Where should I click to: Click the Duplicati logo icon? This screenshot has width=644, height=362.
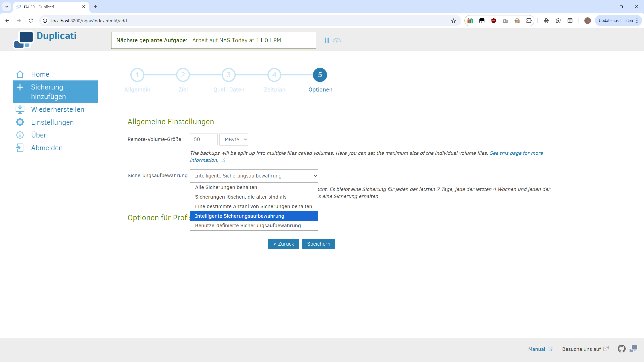coord(23,40)
